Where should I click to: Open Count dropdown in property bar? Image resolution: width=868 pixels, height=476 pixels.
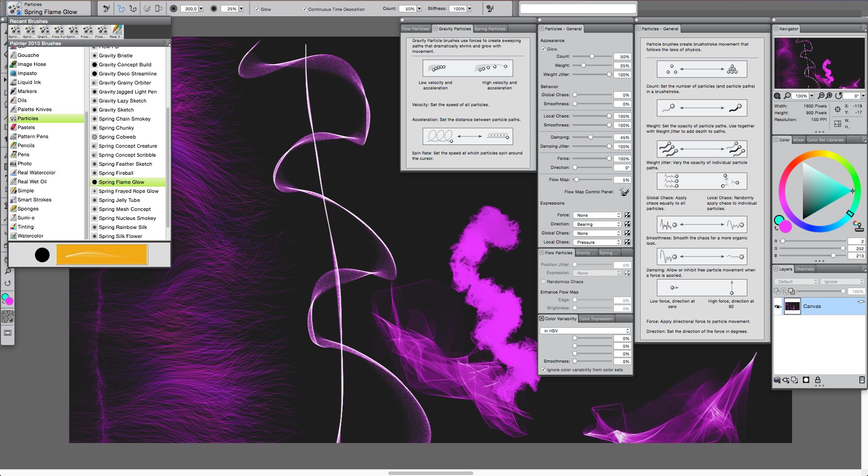coord(420,9)
